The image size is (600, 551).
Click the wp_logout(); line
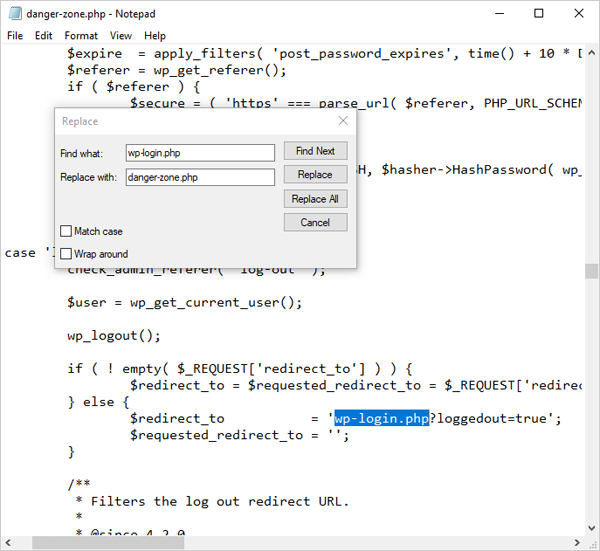[114, 336]
